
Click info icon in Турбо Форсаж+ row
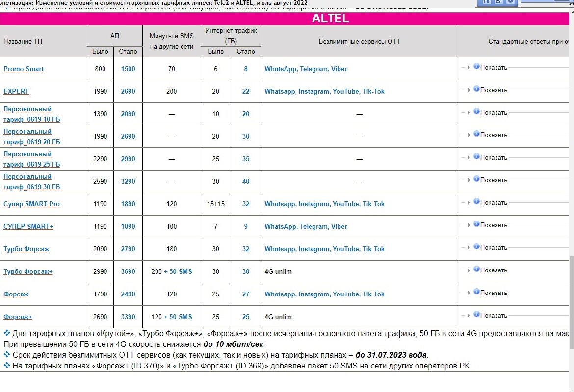tap(476, 269)
